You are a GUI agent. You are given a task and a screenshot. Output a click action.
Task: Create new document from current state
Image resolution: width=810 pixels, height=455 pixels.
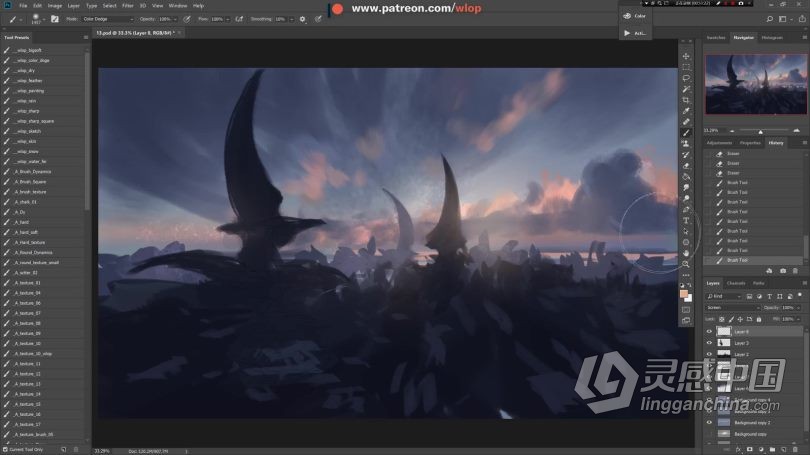(769, 271)
